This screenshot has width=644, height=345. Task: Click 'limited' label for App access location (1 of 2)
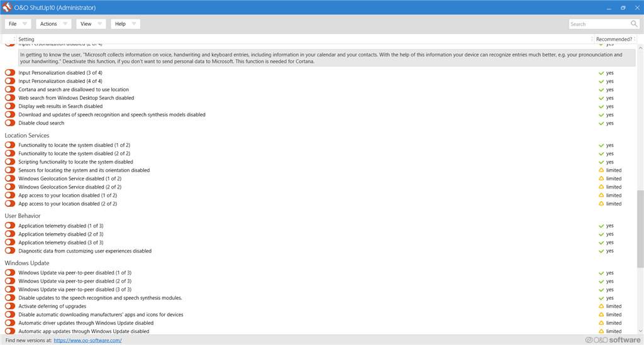pyautogui.click(x=614, y=195)
